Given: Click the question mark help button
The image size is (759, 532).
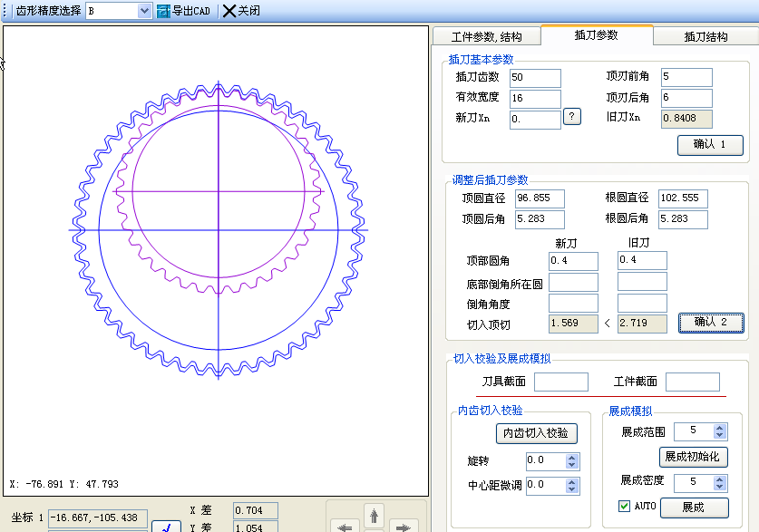Looking at the screenshot, I should tap(571, 117).
